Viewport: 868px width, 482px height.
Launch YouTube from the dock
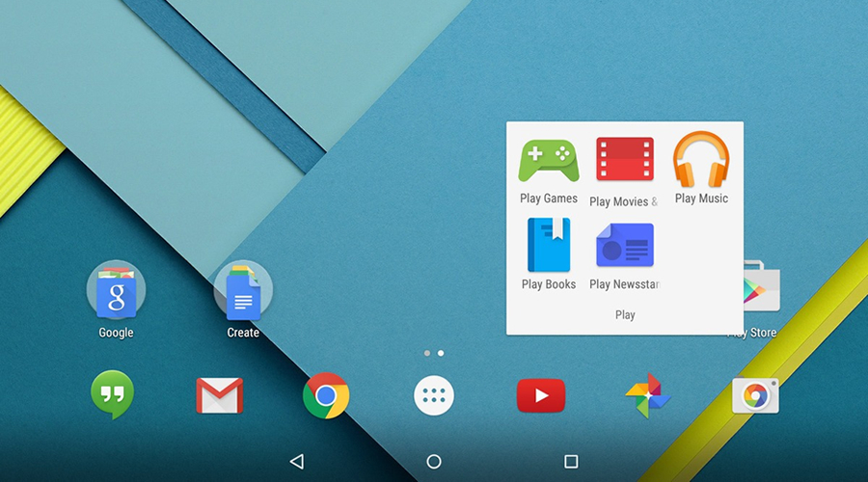(541, 395)
